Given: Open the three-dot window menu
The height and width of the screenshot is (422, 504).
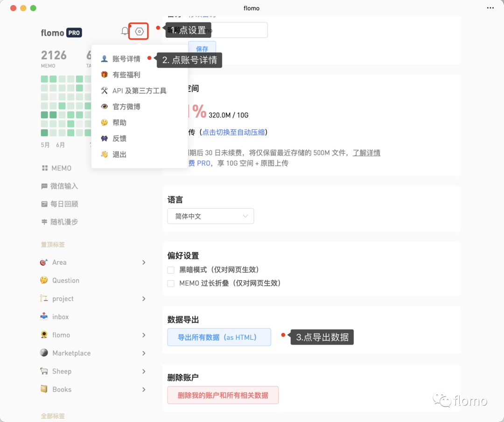Looking at the screenshot, I should [490, 8].
